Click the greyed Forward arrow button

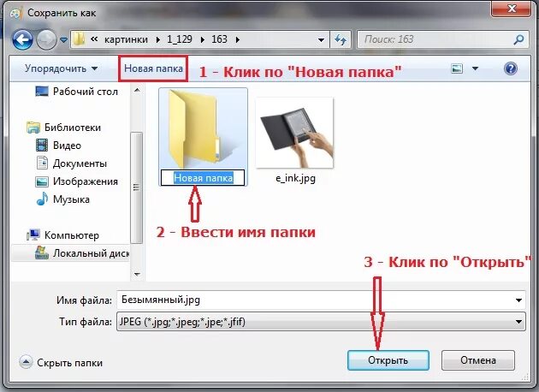click(x=46, y=40)
